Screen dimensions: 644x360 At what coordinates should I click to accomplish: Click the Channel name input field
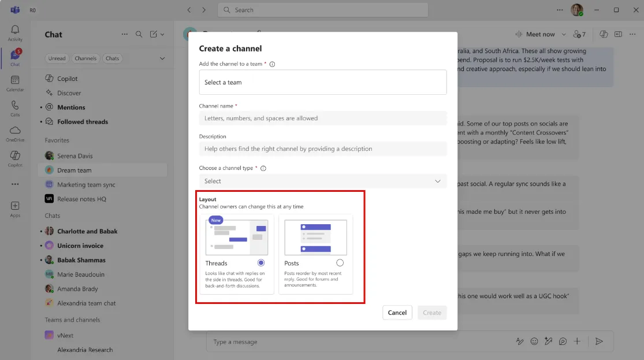[x=322, y=118]
